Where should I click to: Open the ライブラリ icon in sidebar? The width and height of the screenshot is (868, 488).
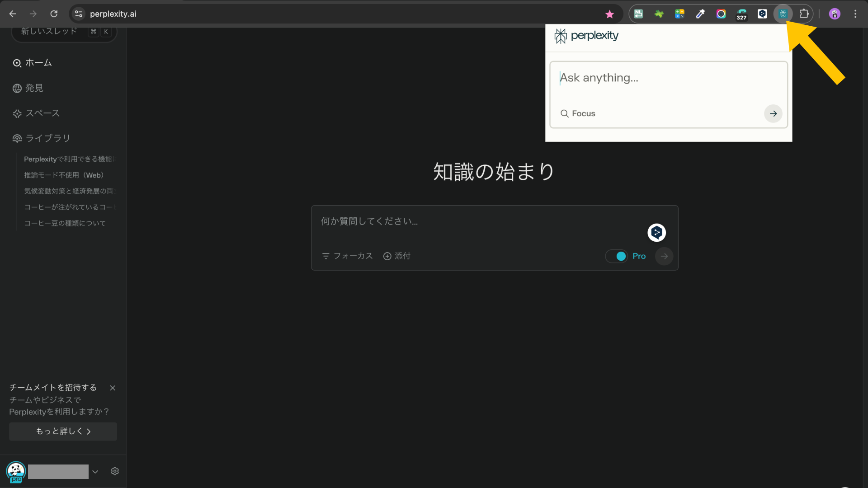[x=17, y=138]
